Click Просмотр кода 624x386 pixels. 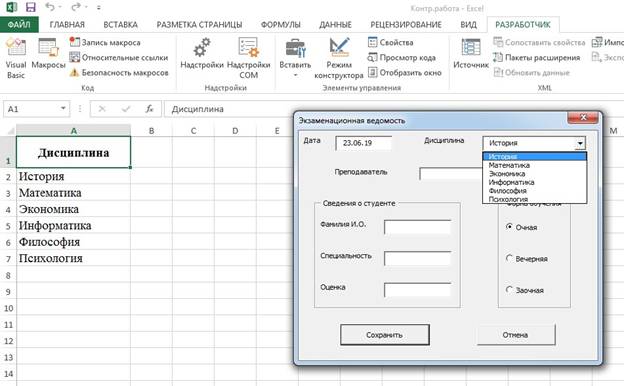(401, 57)
